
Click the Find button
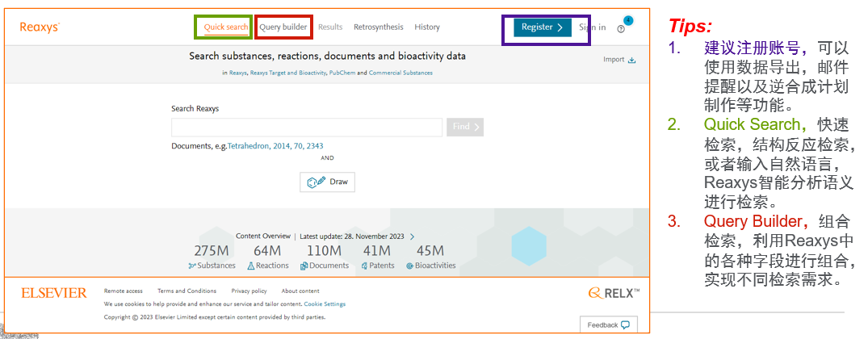pyautogui.click(x=465, y=128)
